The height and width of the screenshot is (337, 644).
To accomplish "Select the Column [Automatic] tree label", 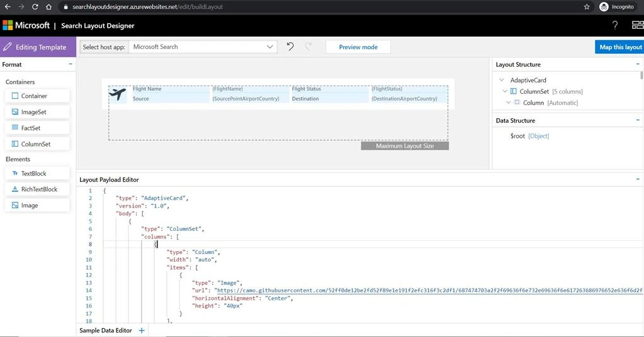I will coord(550,102).
